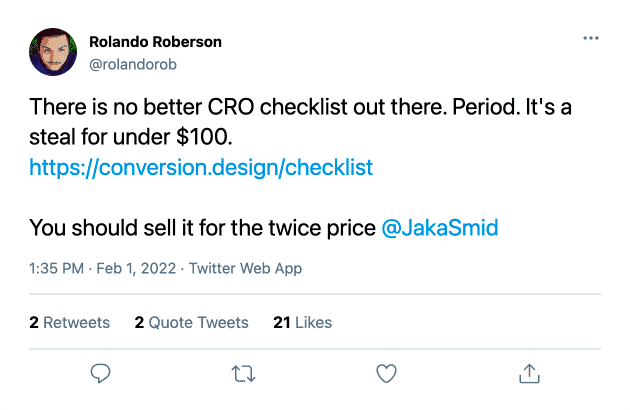Retweet this tweet using the arrows icon
The width and height of the screenshot is (630, 410).
coord(243,373)
